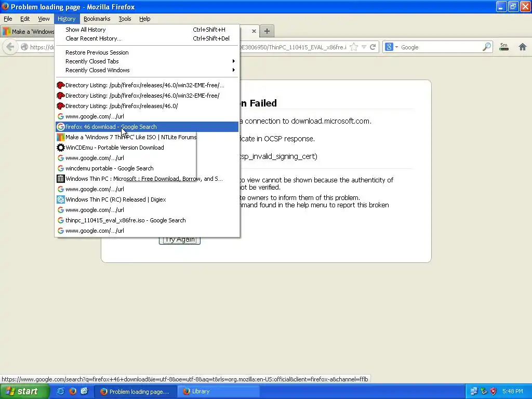Screen dimensions: 532x399
Task: Click the taskbar clock showing 5:48 PM
Action: tap(513, 391)
